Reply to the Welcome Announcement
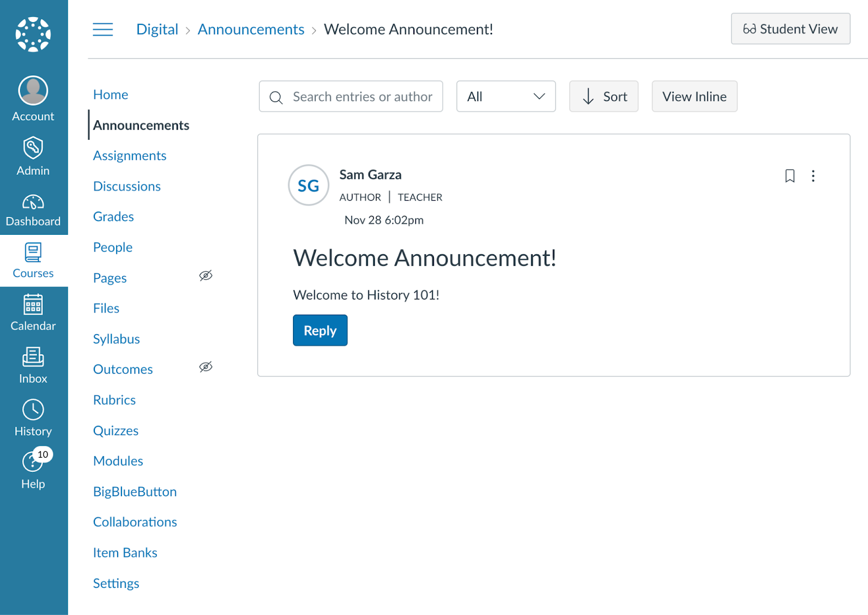This screenshot has width=868, height=615. [x=320, y=330]
